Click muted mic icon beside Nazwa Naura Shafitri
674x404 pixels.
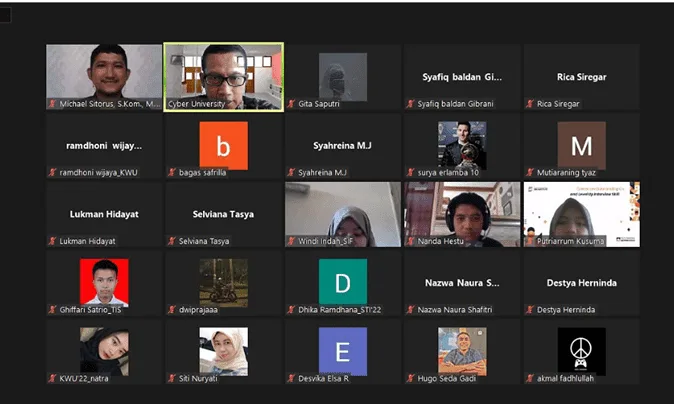pyautogui.click(x=411, y=309)
